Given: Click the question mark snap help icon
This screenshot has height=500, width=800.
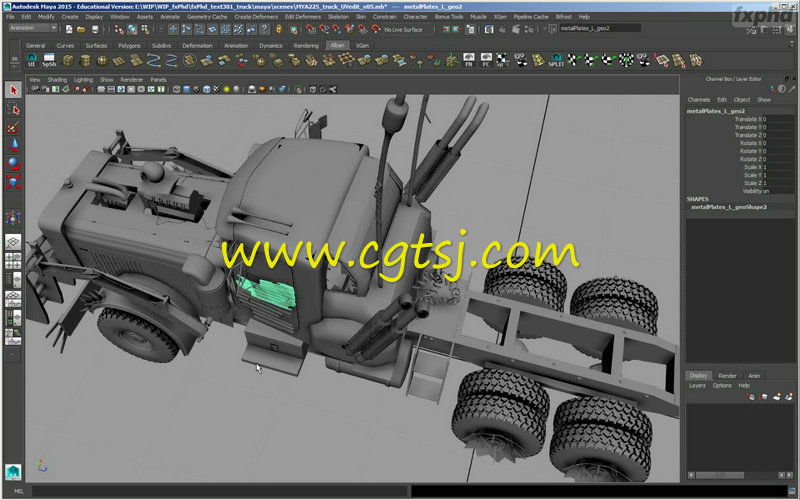Looking at the screenshot, I should (264, 30).
